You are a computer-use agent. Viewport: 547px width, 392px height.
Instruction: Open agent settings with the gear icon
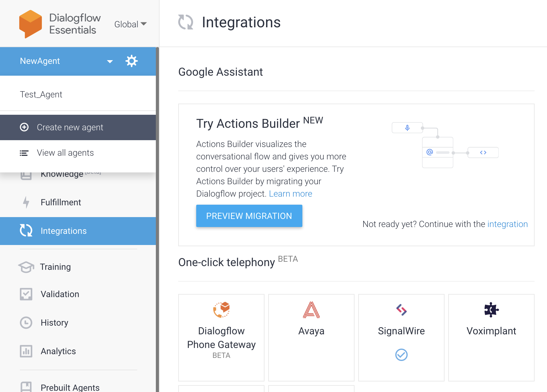[x=132, y=61]
